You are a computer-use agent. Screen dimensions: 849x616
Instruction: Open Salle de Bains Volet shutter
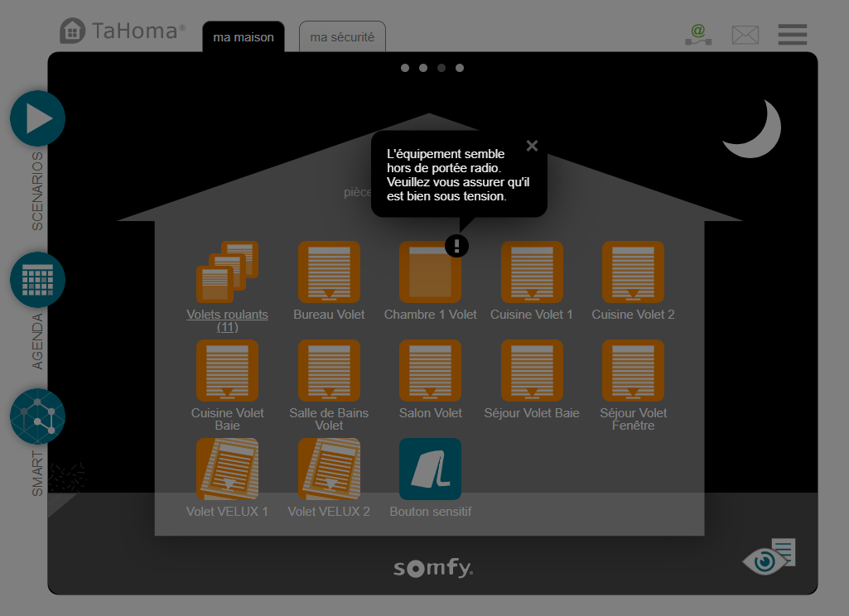(329, 371)
